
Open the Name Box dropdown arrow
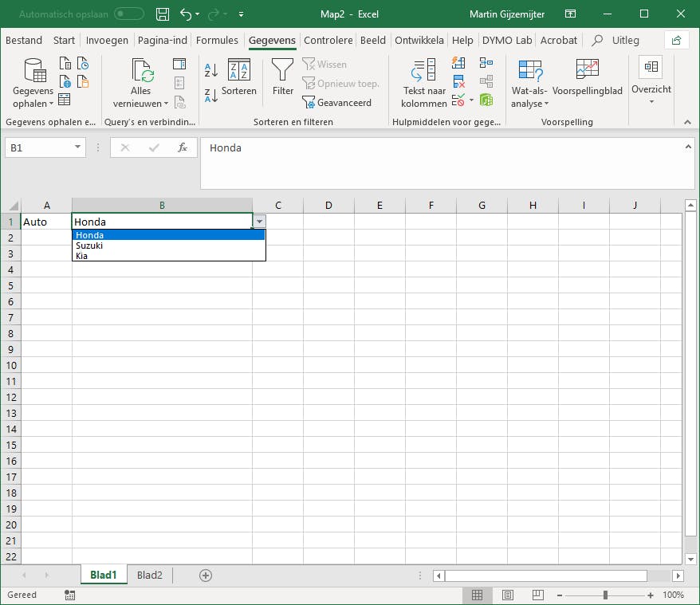point(77,147)
